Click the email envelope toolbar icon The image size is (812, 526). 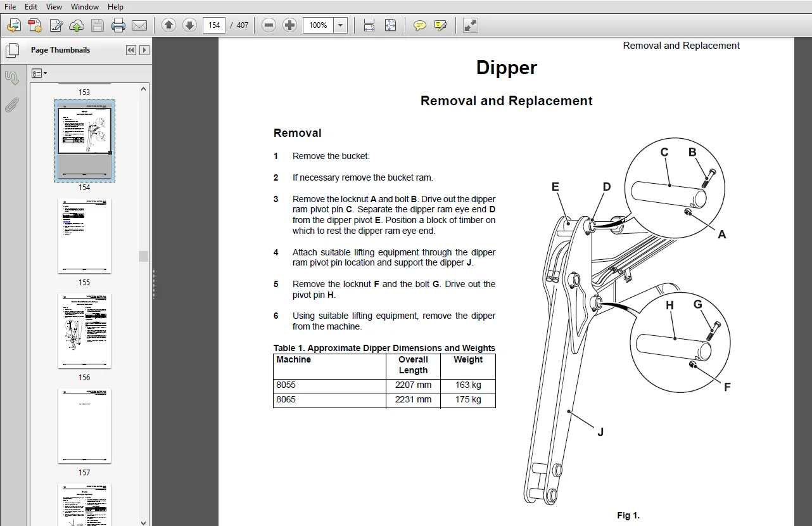[x=139, y=25]
